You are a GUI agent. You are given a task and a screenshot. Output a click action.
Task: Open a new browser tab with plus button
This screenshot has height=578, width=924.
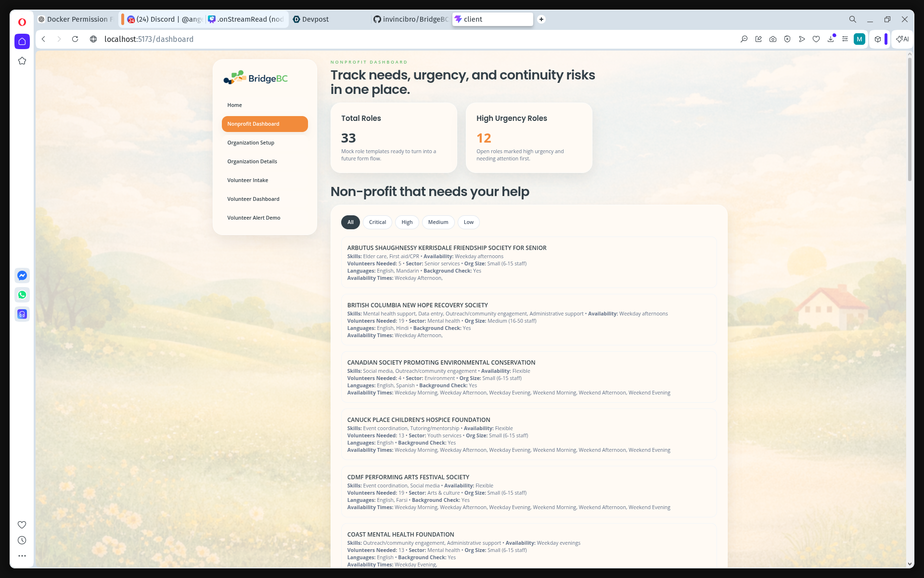coord(541,19)
